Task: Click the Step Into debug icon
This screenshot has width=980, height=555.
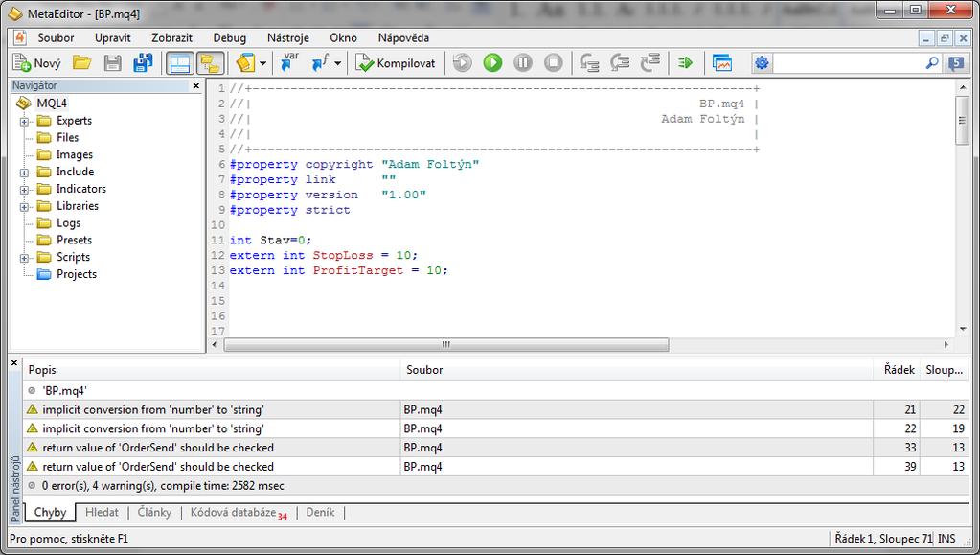Action: click(589, 62)
